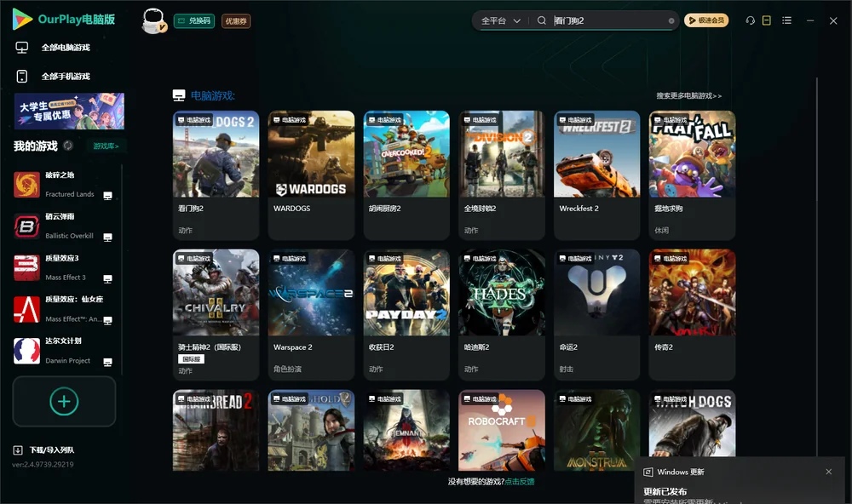Click 休闲 genre label under the Pratfall card
The image size is (852, 504).
point(661,230)
